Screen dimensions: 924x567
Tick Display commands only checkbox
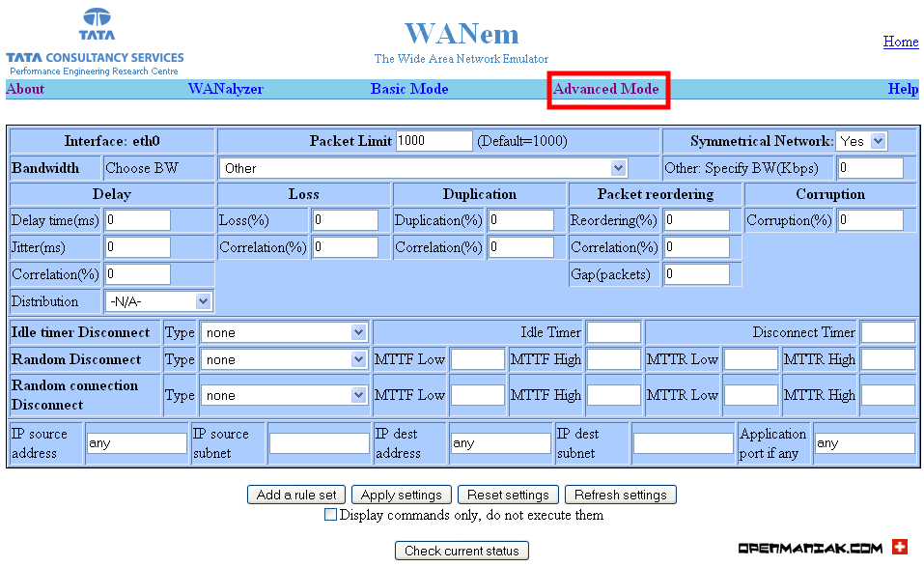[x=330, y=515]
